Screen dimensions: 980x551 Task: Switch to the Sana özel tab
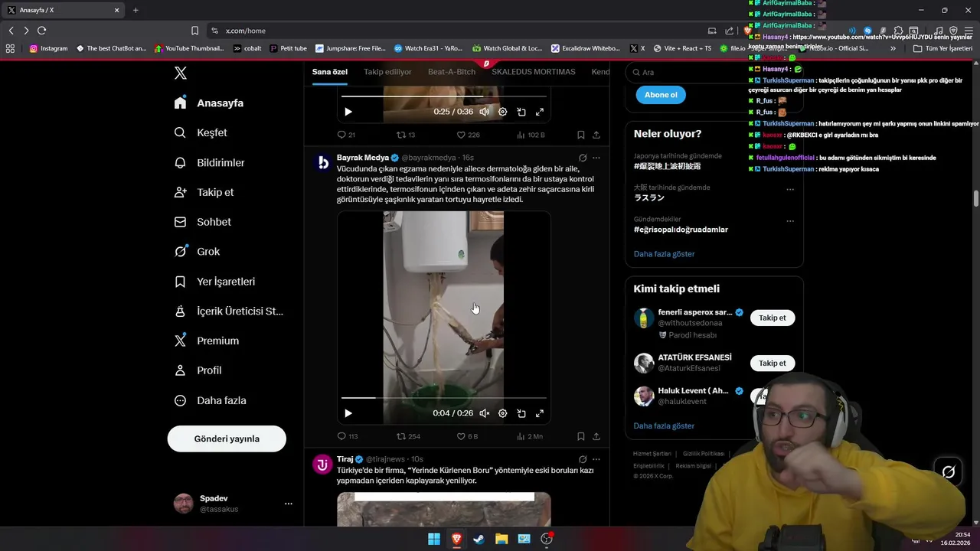click(330, 72)
